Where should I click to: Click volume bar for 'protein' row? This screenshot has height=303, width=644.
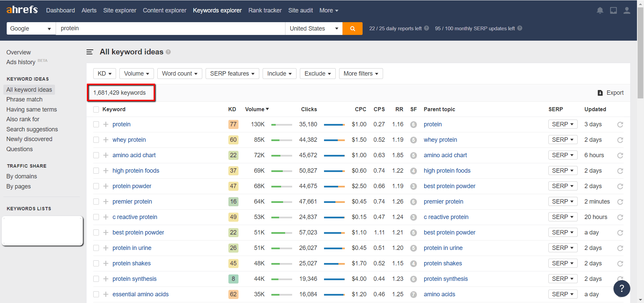click(281, 125)
